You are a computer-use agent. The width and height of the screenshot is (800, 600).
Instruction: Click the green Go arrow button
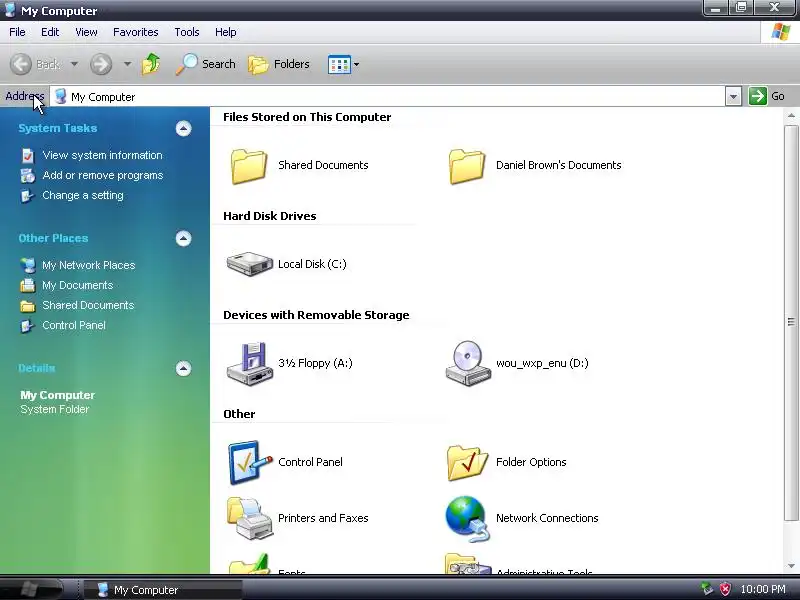click(758, 96)
